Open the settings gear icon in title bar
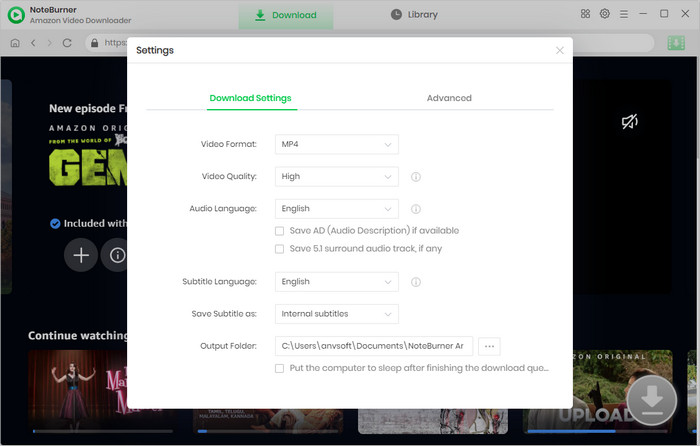Screen dimensions: 700x446 (604, 14)
